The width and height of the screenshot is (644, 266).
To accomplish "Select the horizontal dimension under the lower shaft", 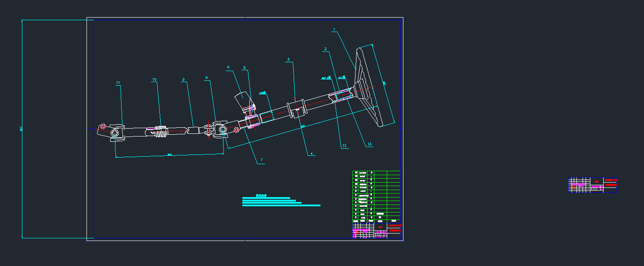I will pos(169,155).
